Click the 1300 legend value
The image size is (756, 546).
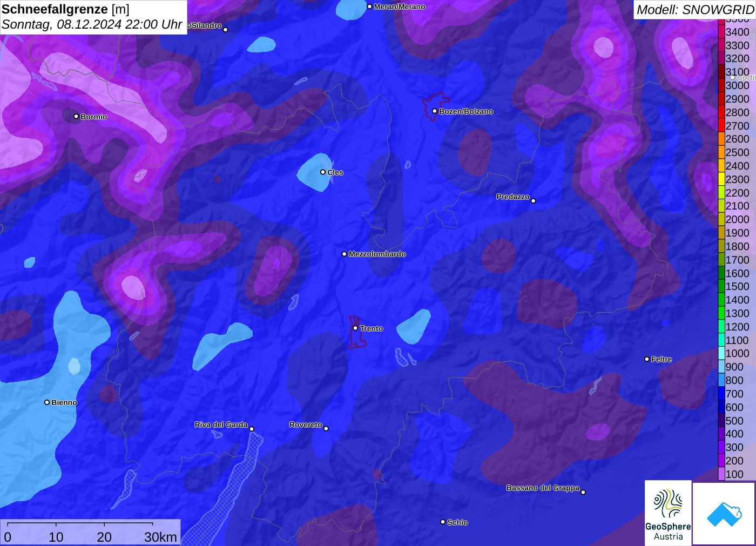point(737,313)
